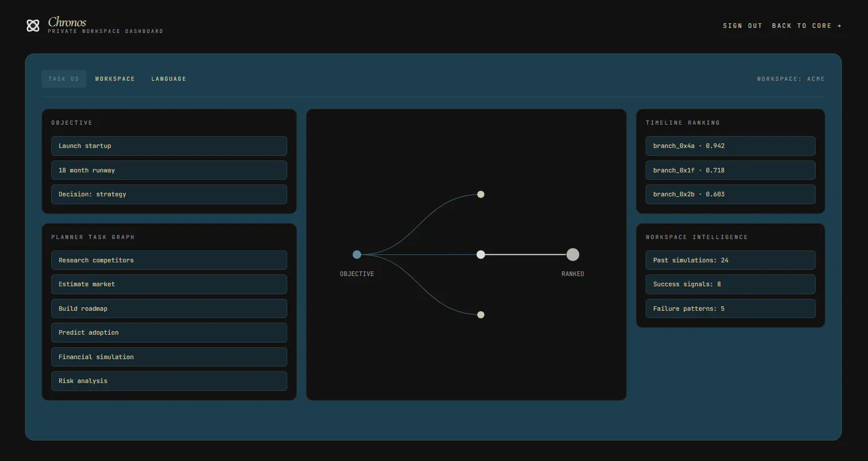
Task: Click the Sign Out link
Action: 742,26
